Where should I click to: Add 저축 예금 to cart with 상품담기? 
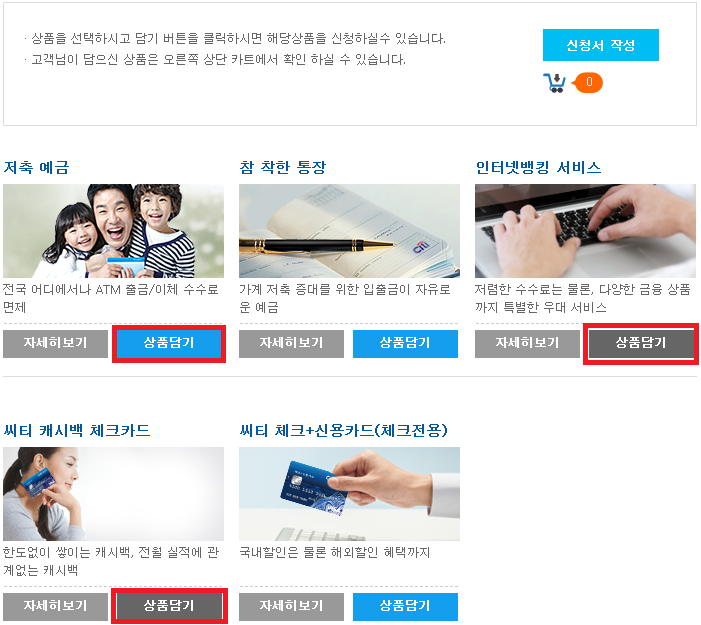[169, 343]
